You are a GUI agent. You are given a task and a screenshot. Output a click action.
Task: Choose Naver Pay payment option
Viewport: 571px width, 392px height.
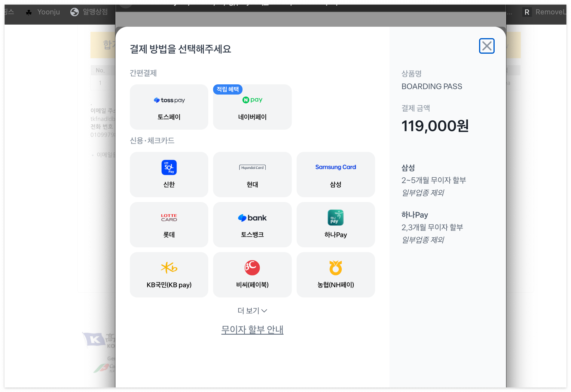(x=252, y=107)
